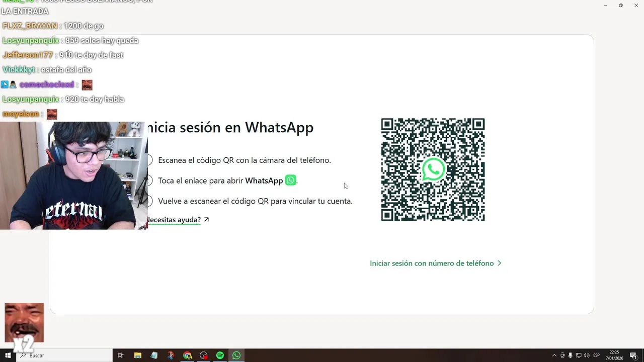This screenshot has width=644, height=362.
Task: Click the taskbar 'Buscar' search box
Action: tap(64, 355)
